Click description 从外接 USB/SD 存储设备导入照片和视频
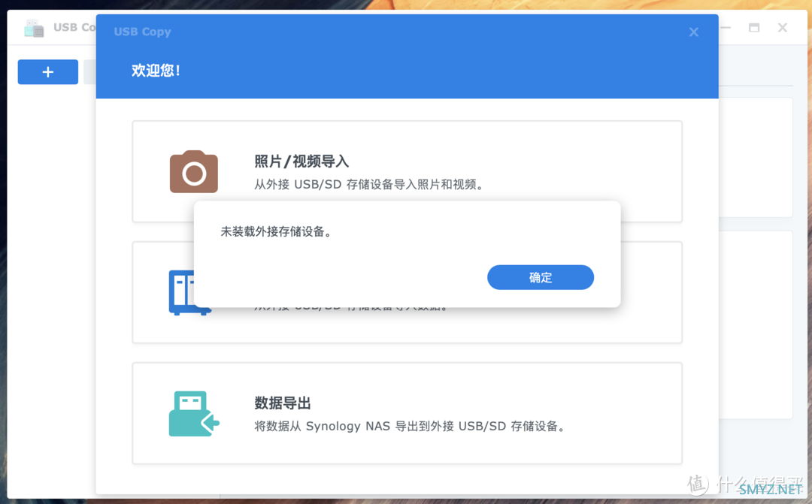The image size is (812, 504). 368,185
